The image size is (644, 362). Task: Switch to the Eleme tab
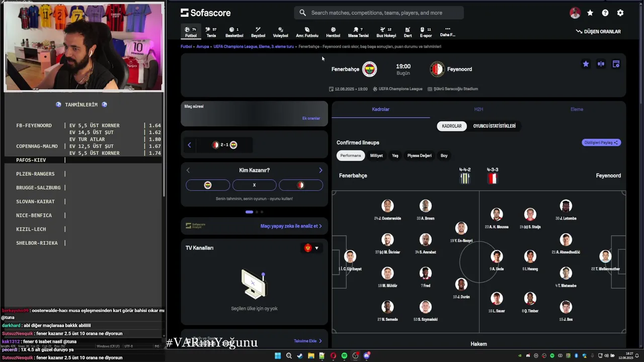click(x=577, y=109)
